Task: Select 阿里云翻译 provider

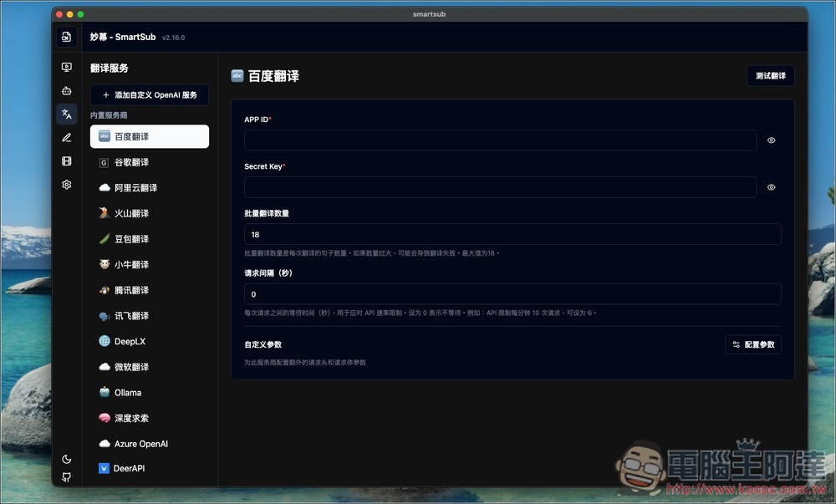Action: tap(150, 188)
